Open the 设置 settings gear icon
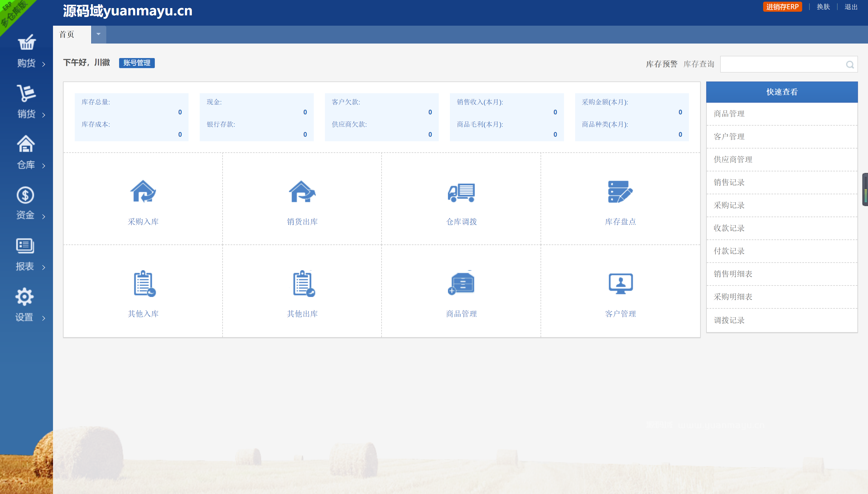The image size is (868, 494). point(25,296)
